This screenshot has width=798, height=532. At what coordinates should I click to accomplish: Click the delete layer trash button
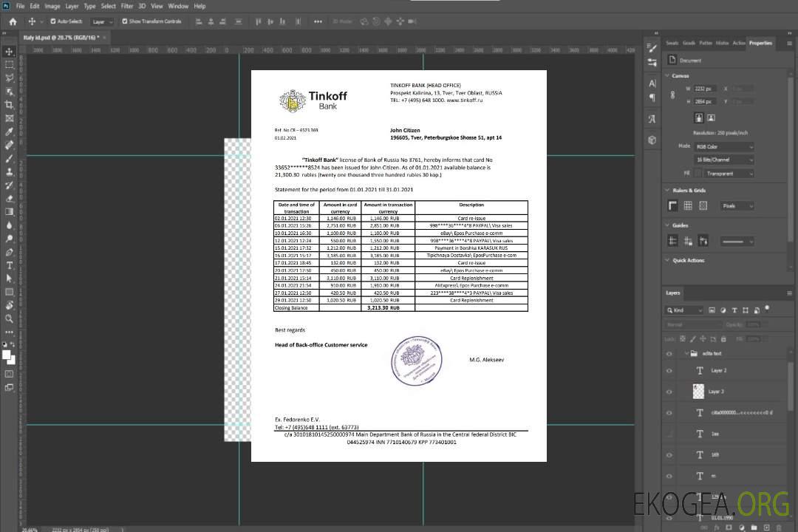[778, 528]
